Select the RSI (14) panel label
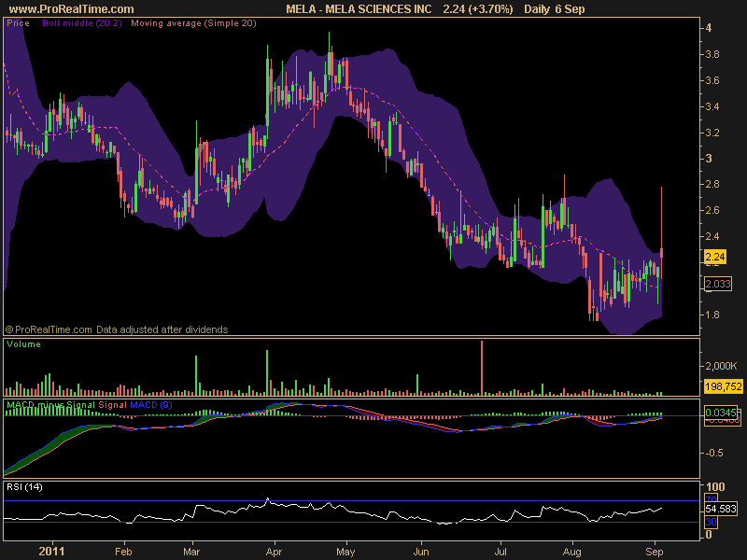Viewport: 747px width, 560px height. coord(24,487)
